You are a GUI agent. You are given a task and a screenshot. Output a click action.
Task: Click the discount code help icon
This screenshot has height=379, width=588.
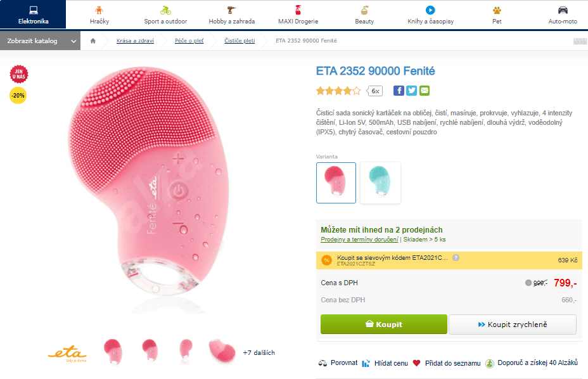[456, 257]
